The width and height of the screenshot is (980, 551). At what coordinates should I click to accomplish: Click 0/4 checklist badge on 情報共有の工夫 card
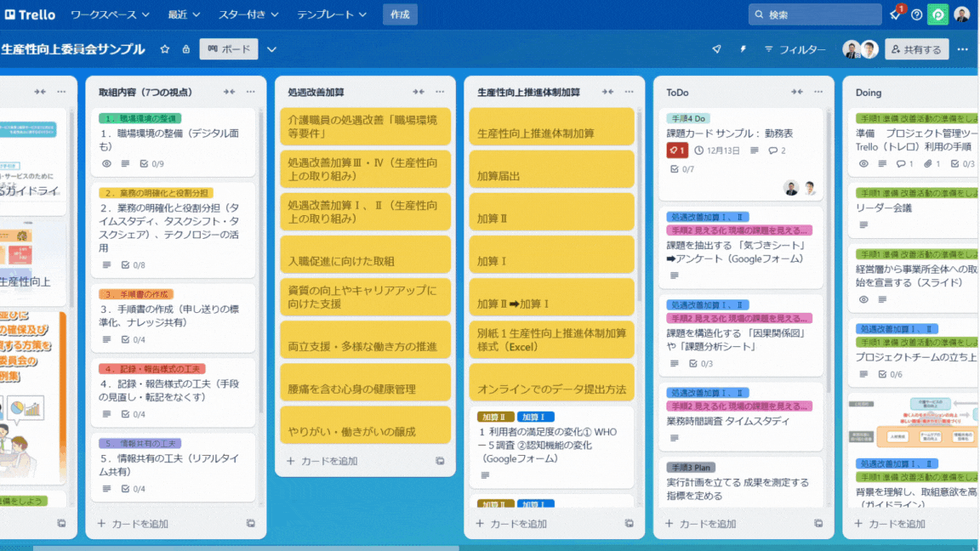point(133,489)
